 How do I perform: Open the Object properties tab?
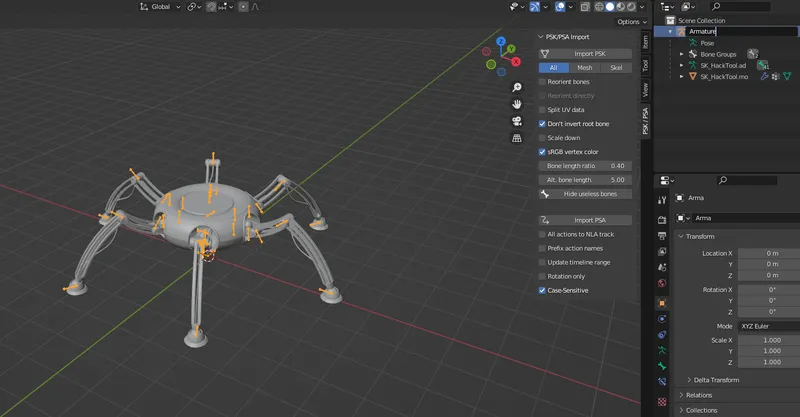pyautogui.click(x=662, y=303)
